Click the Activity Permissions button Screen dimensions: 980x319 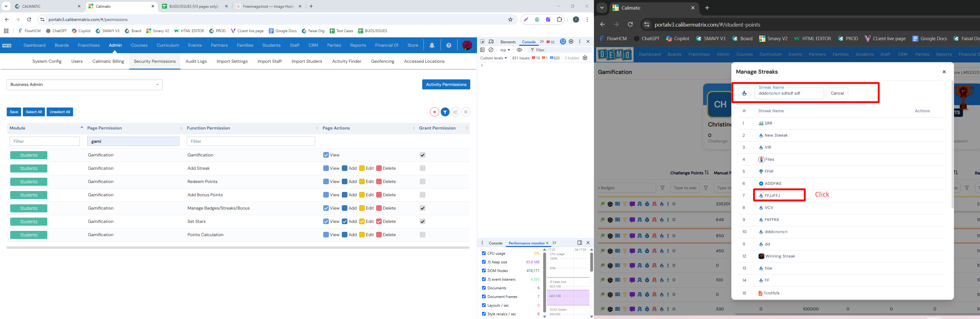[446, 84]
